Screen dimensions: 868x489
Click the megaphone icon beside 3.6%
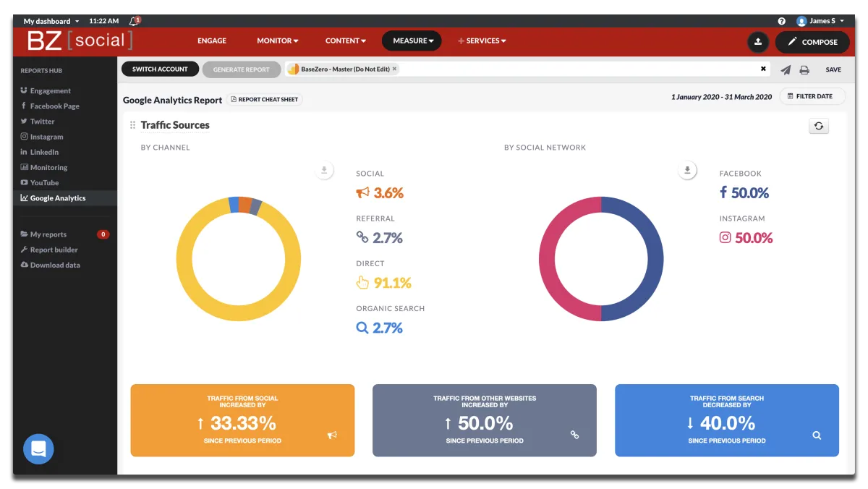pos(362,192)
